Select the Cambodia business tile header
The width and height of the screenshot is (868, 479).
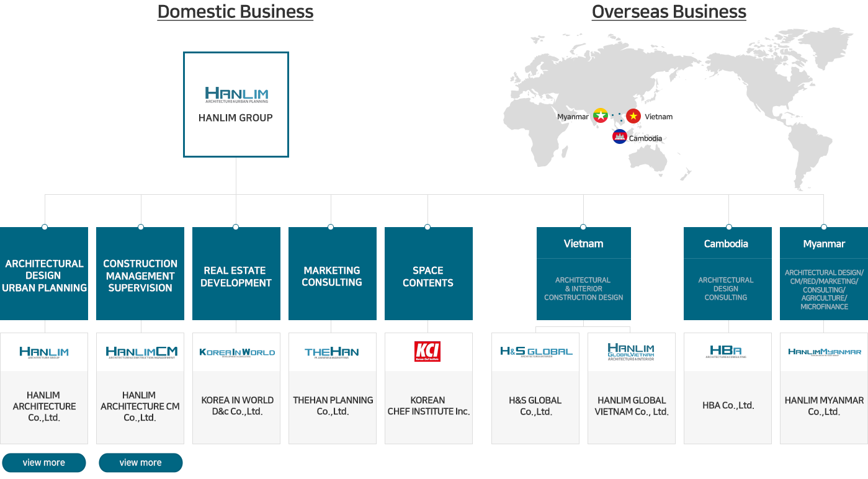pyautogui.click(x=728, y=243)
